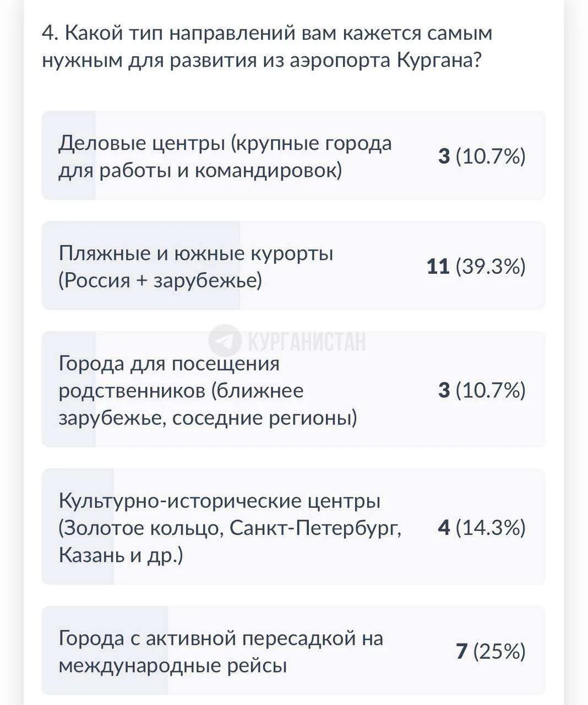Click the 3 (10.7%) result for Деловые центры

[482, 156]
